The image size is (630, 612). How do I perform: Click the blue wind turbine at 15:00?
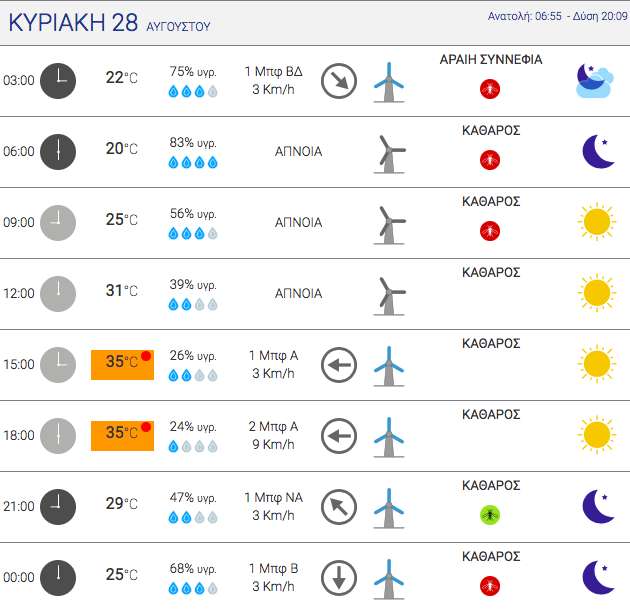tap(389, 366)
